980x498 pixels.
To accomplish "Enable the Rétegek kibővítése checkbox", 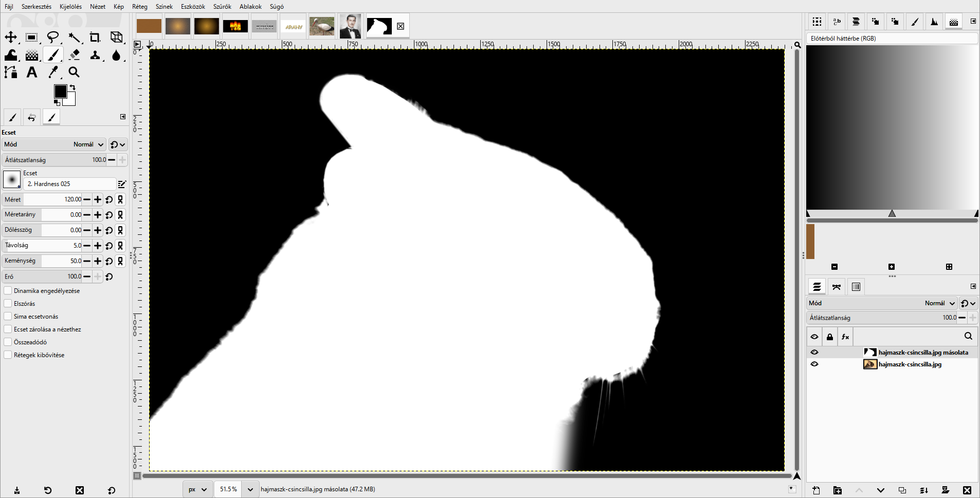I will click(8, 355).
